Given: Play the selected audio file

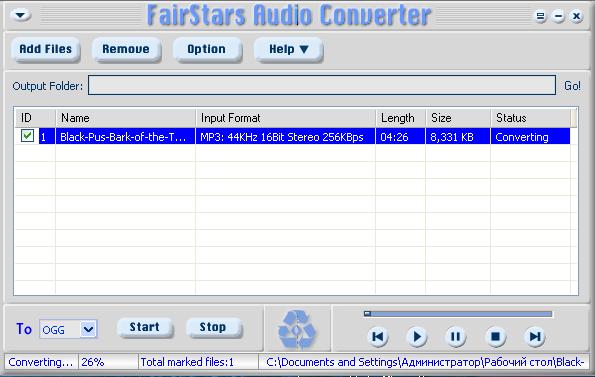Looking at the screenshot, I should point(416,336).
